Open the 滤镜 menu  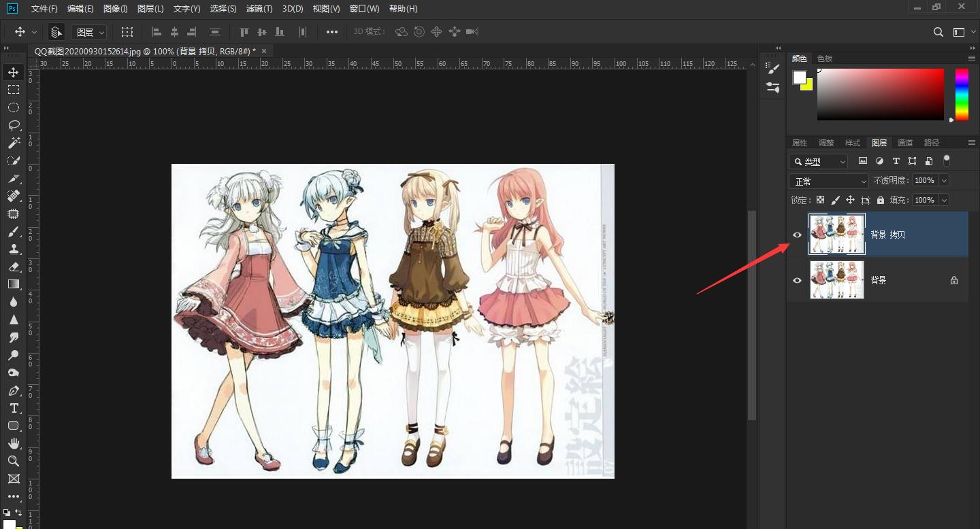pos(259,8)
